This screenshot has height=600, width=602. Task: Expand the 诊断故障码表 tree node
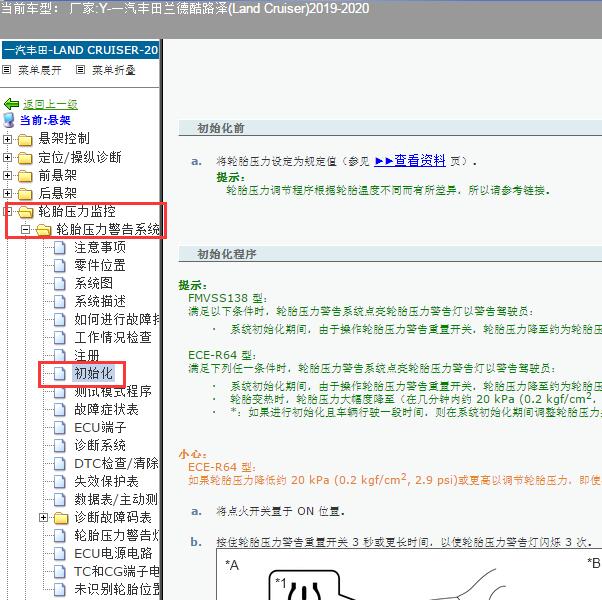point(43,517)
